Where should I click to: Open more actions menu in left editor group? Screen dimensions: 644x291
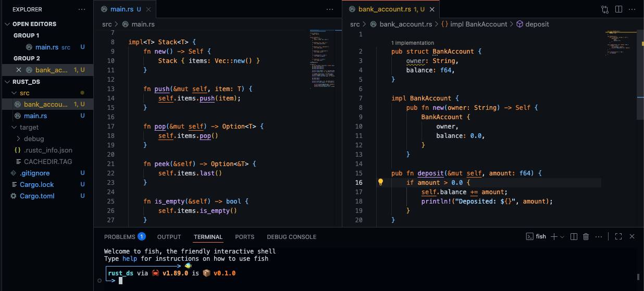point(330,9)
